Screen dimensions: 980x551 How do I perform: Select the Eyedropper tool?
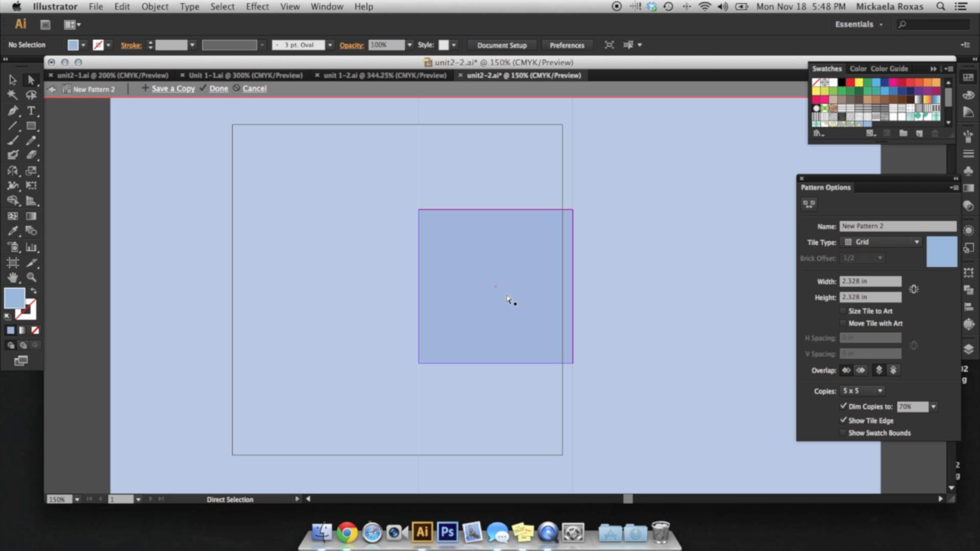tap(12, 230)
